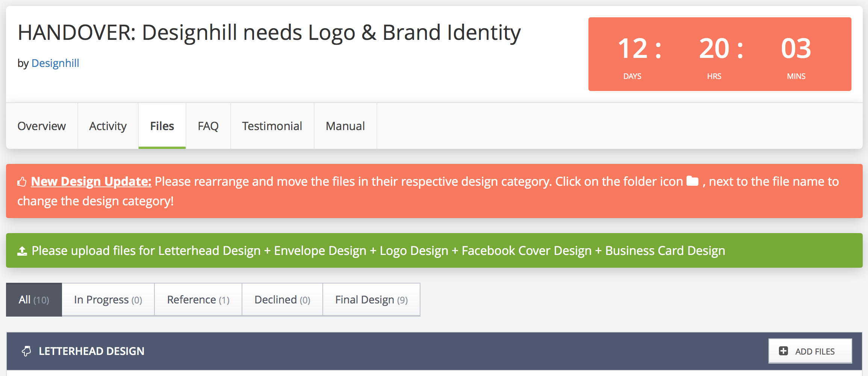This screenshot has width=868, height=376.
Task: Open the Manual tab
Action: (x=345, y=126)
